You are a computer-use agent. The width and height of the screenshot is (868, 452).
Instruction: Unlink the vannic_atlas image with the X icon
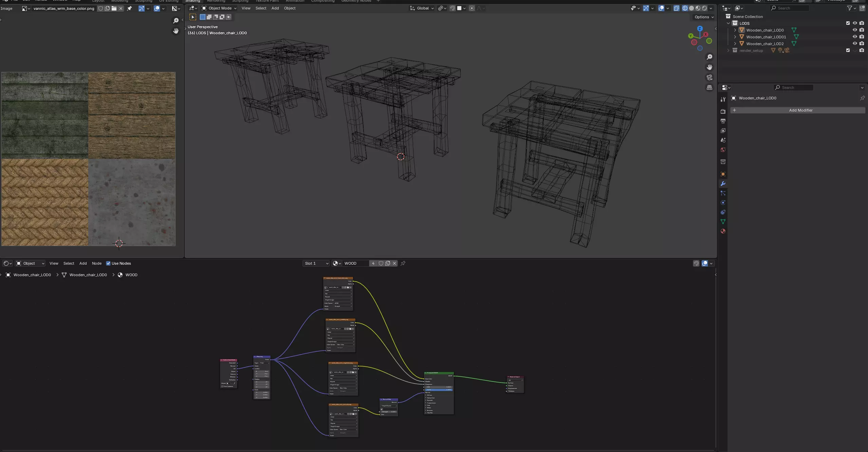point(121,8)
